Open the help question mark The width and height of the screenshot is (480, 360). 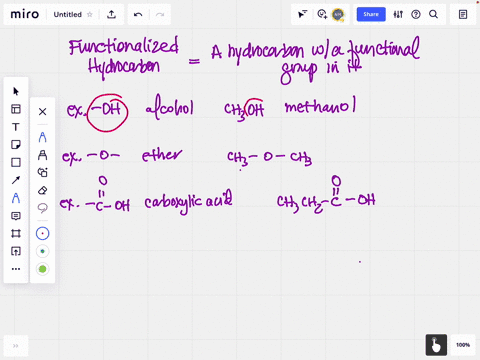pyautogui.click(x=416, y=14)
